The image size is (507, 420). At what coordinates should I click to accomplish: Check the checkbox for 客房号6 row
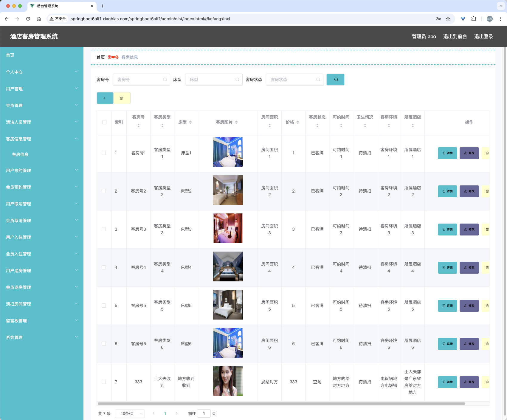[x=104, y=344]
